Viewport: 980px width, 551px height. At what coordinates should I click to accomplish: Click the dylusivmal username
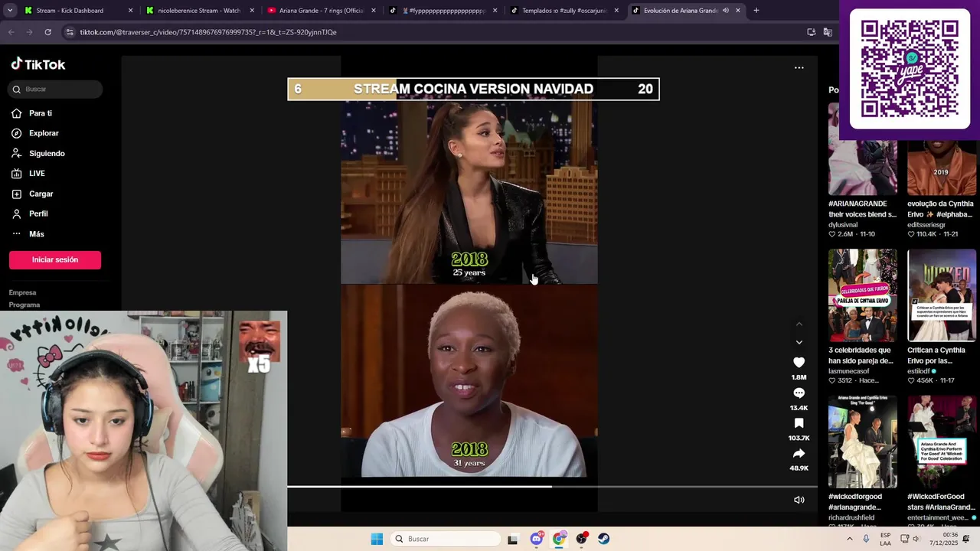point(842,225)
